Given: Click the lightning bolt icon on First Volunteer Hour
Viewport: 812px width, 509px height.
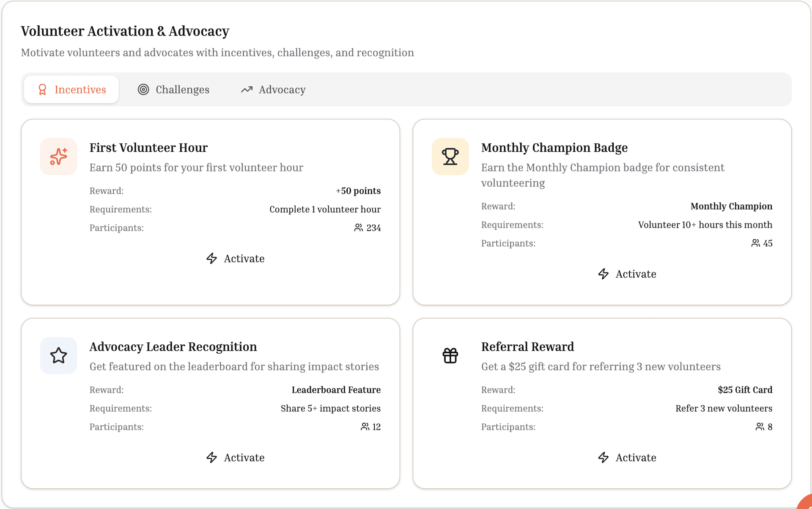Looking at the screenshot, I should pyautogui.click(x=212, y=259).
